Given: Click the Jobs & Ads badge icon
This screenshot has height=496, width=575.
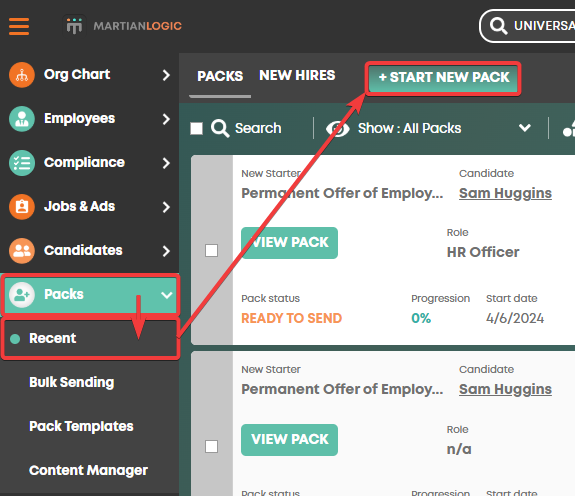Looking at the screenshot, I should coord(22,207).
